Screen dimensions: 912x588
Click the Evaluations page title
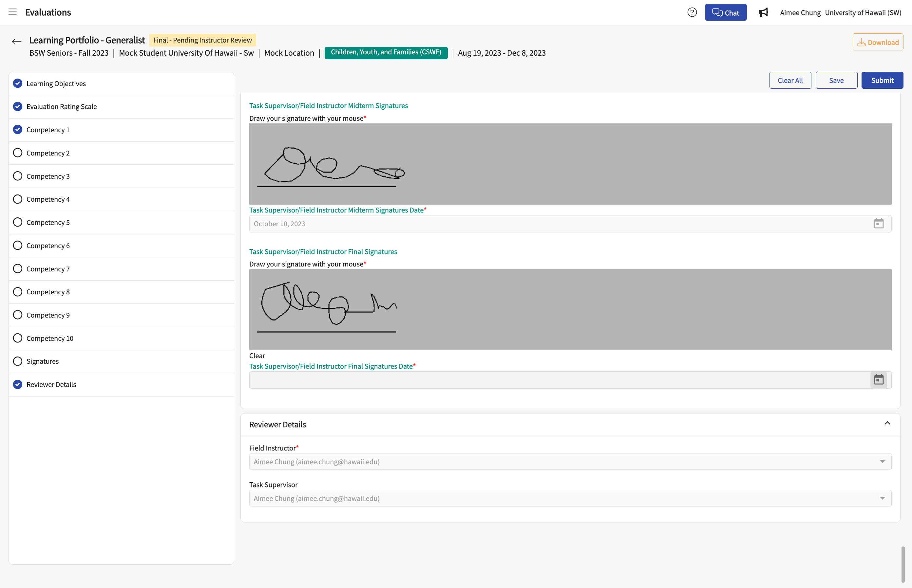pyautogui.click(x=48, y=12)
